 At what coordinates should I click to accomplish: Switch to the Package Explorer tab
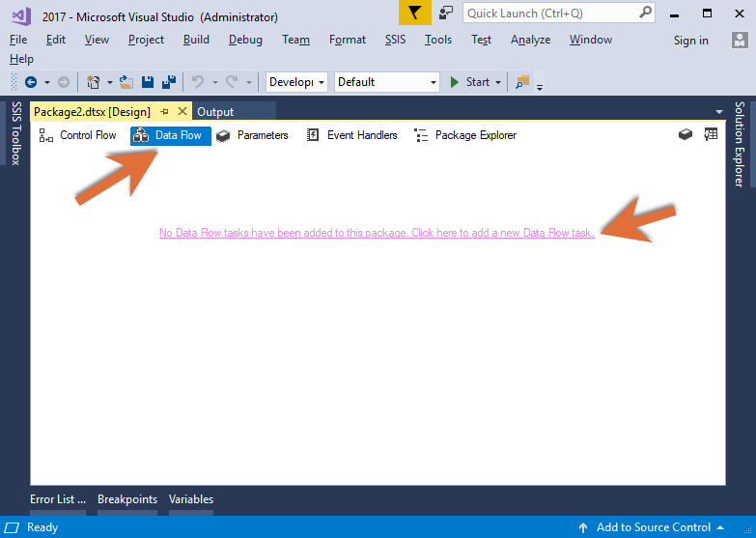tap(465, 135)
